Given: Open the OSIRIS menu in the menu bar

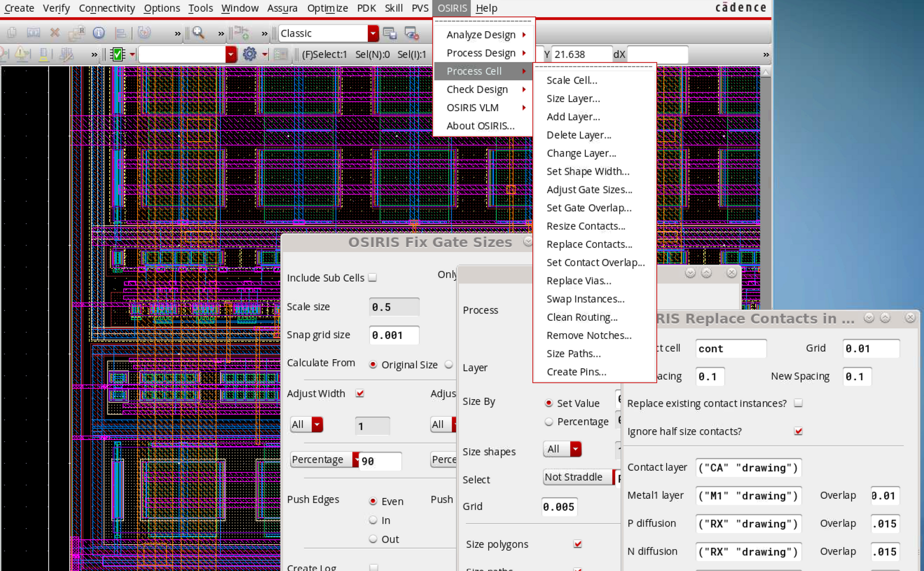Looking at the screenshot, I should [x=452, y=8].
